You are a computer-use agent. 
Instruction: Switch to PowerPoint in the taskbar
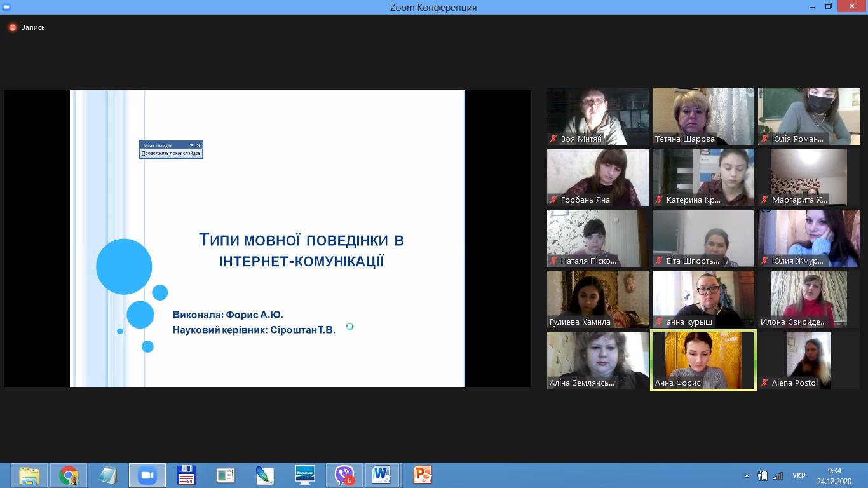click(x=422, y=475)
